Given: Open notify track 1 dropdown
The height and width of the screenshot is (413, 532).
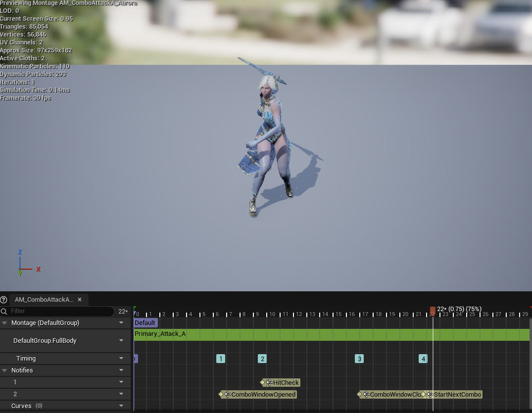Looking at the screenshot, I should 121,382.
